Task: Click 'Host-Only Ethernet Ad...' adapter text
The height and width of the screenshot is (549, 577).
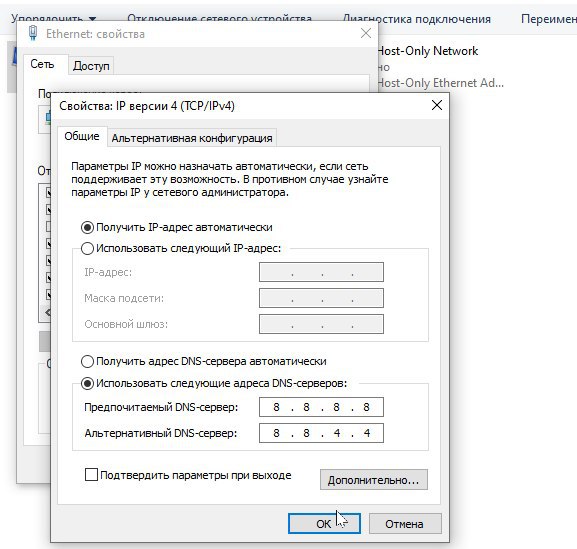Action: [440, 83]
